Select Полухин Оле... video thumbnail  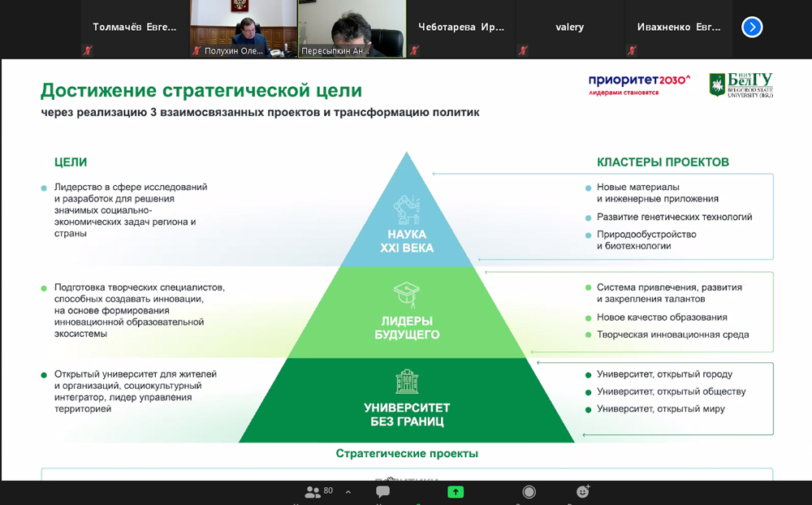[x=243, y=28]
